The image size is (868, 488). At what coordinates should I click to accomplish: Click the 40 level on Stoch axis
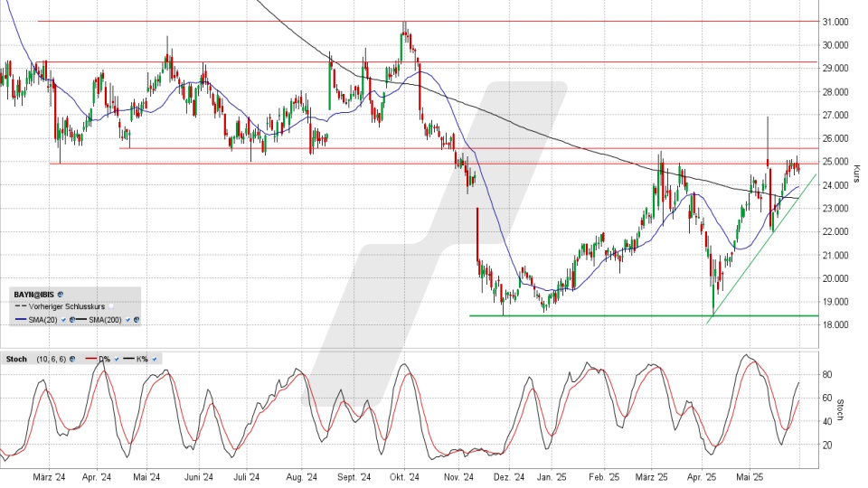point(827,422)
